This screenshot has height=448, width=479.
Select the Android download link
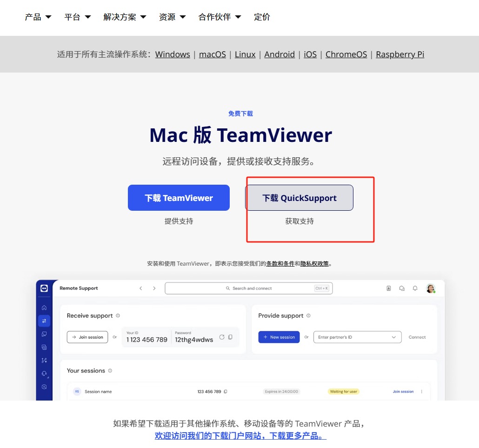pos(279,54)
